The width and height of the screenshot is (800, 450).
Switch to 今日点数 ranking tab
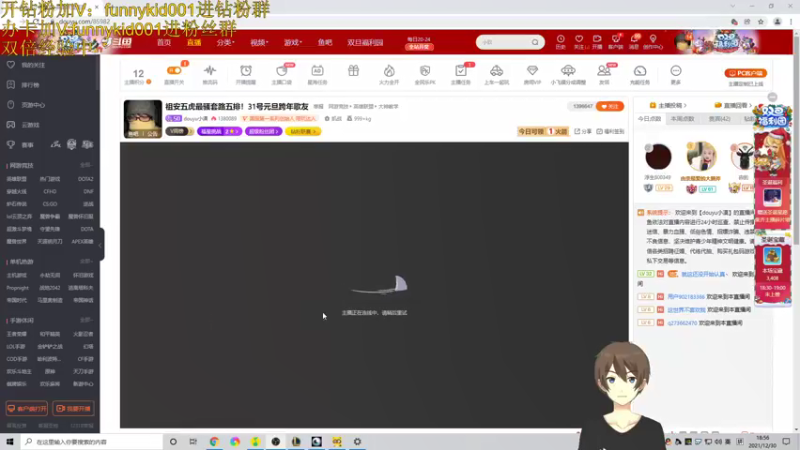point(649,119)
